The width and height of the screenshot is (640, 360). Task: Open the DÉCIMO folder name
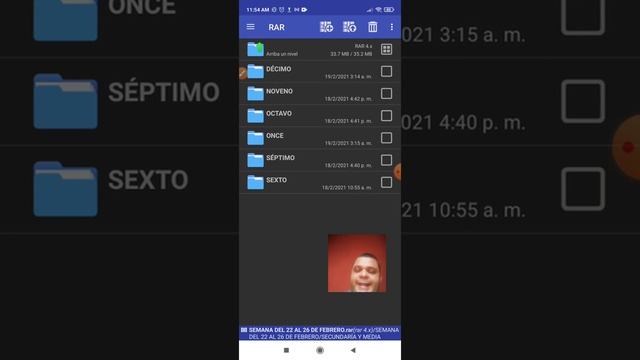click(x=279, y=69)
